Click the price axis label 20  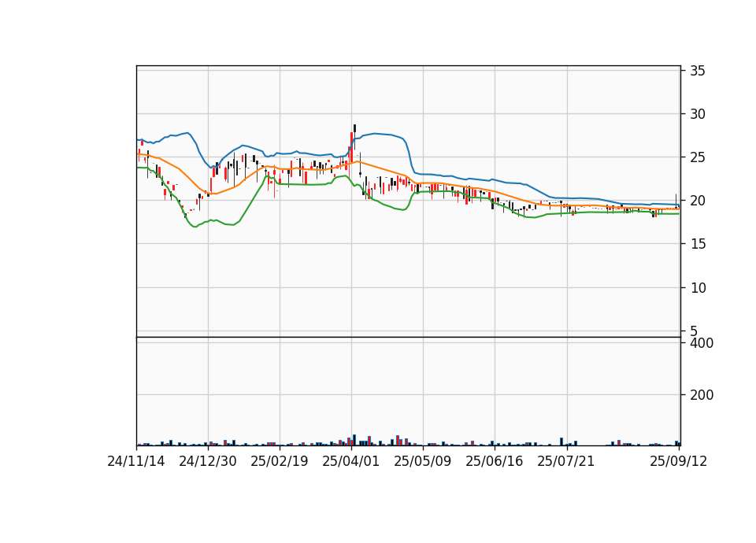tap(698, 201)
